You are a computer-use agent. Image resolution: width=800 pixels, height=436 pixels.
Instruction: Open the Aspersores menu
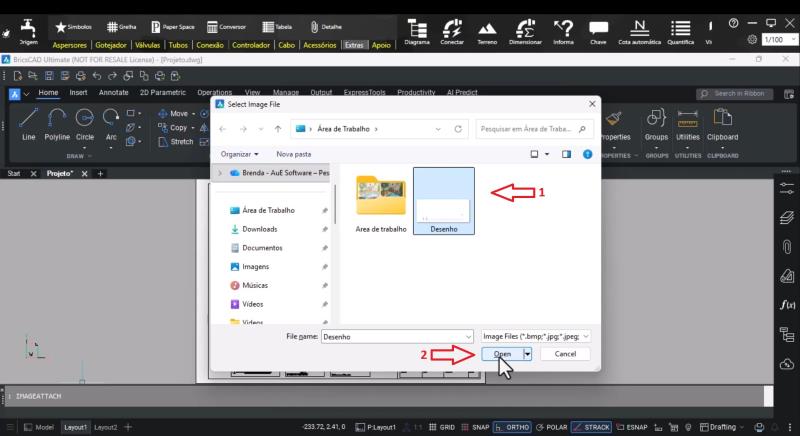(69, 45)
